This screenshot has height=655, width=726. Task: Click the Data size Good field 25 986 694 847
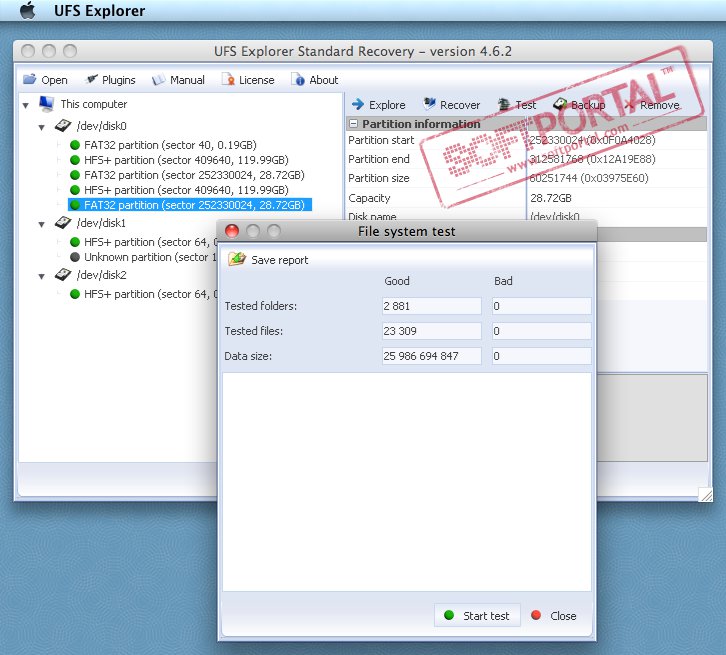point(432,356)
